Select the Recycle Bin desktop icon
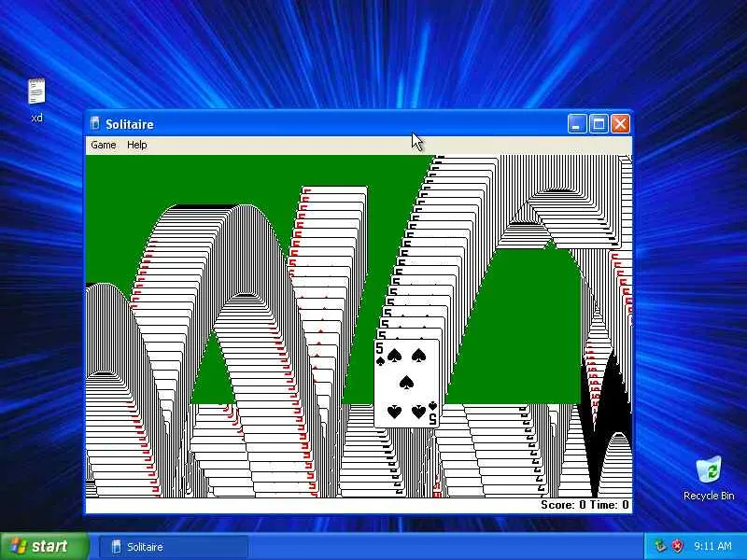747x560 pixels. 709,478
